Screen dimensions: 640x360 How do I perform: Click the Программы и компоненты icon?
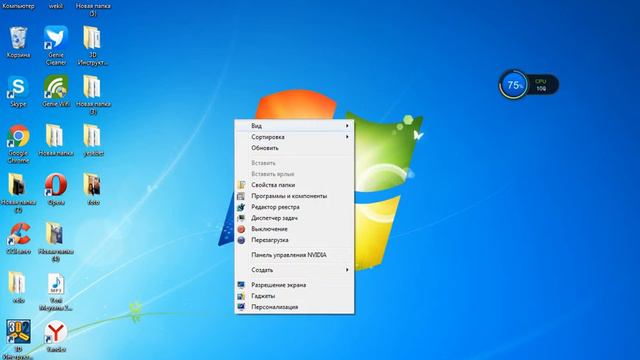[x=241, y=196]
